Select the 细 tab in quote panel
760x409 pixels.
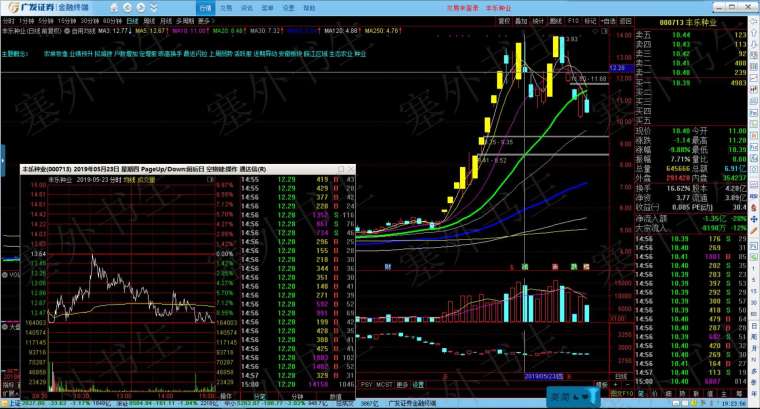(x=668, y=394)
